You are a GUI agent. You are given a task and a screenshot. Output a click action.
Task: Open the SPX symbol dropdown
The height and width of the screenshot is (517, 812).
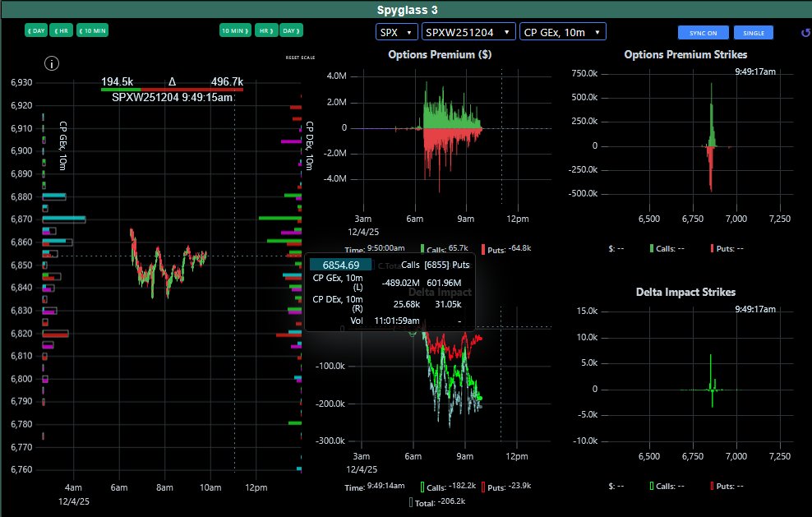[x=396, y=32]
